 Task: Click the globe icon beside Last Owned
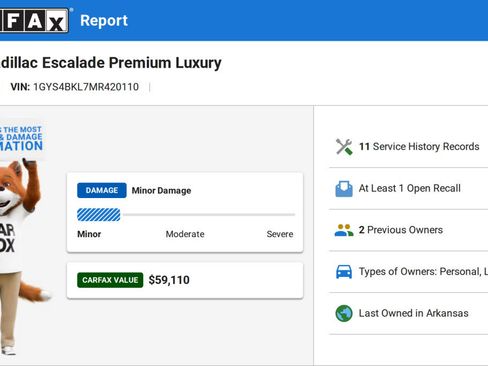344,313
